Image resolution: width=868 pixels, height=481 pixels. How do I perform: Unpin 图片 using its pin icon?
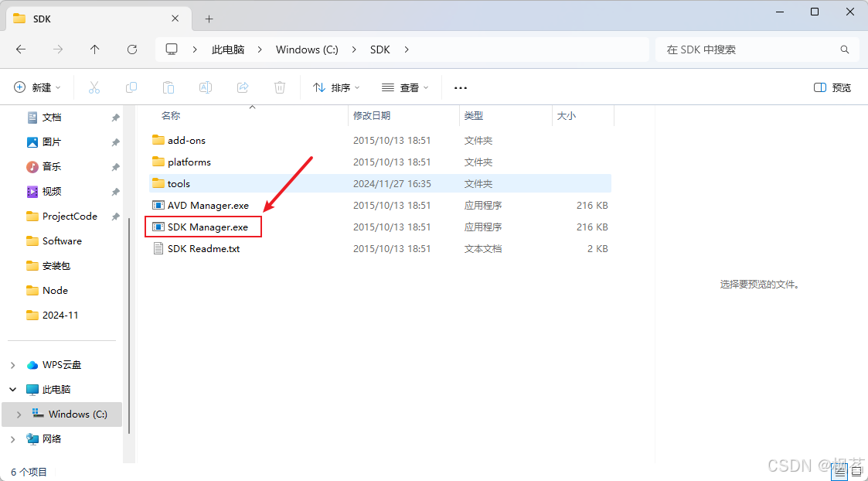(115, 142)
